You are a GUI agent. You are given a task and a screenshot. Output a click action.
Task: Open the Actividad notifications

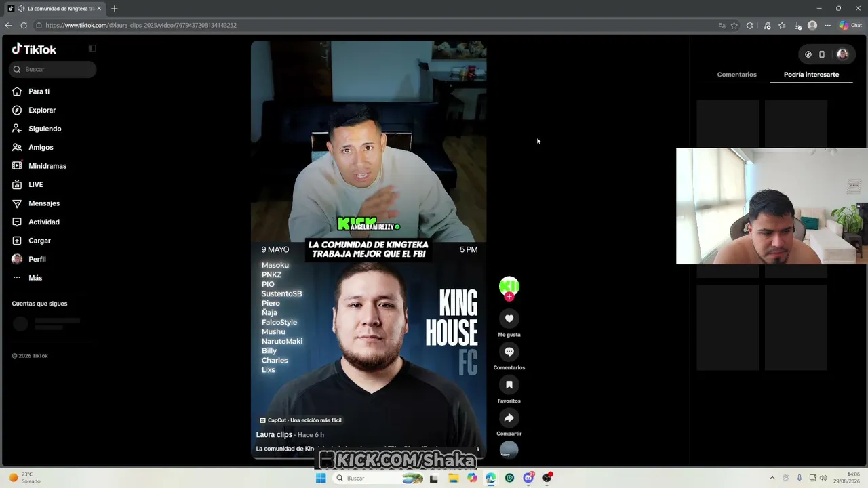coord(36,222)
